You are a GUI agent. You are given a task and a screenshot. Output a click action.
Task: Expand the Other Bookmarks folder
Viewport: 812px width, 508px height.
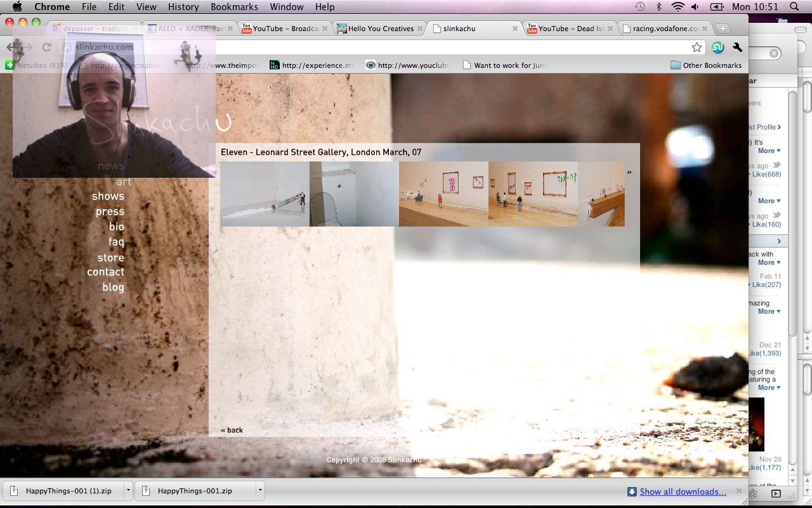[x=706, y=65]
